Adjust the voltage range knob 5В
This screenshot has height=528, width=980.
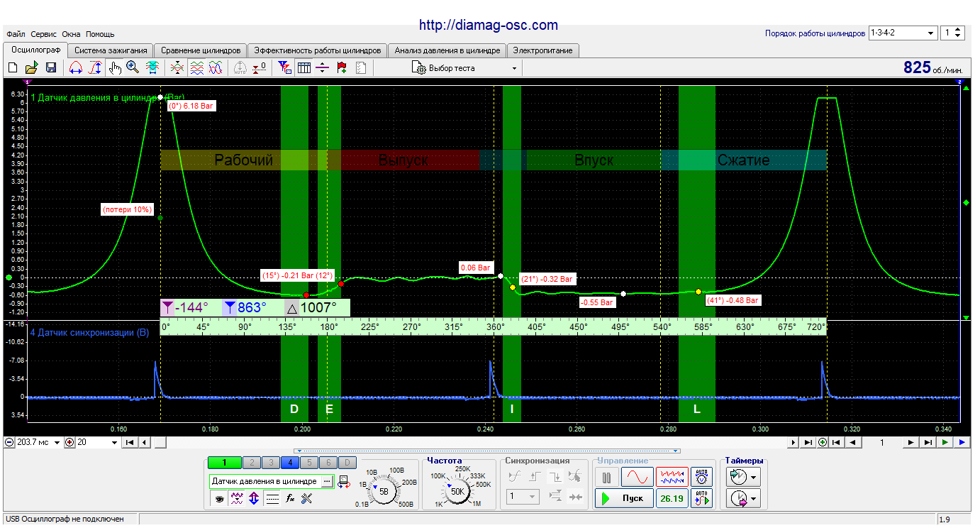384,490
